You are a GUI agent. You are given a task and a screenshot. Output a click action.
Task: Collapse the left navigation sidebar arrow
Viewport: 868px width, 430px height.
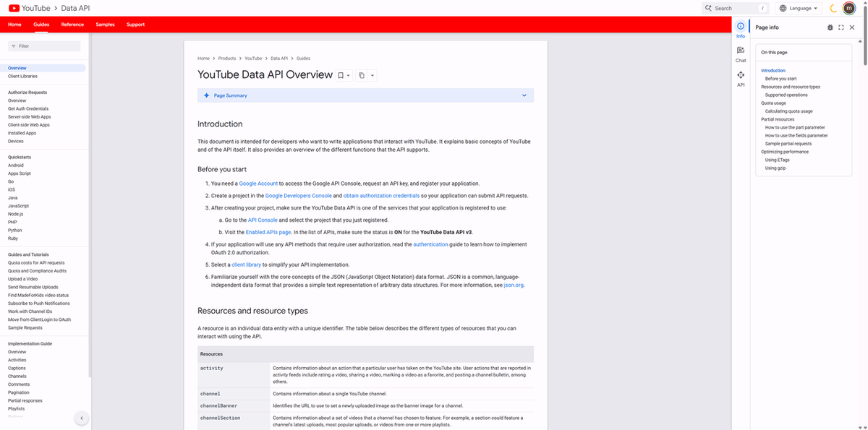[x=82, y=418]
